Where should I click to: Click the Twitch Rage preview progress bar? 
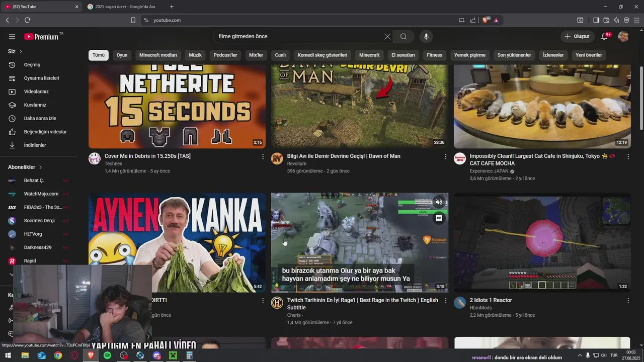pos(360,292)
